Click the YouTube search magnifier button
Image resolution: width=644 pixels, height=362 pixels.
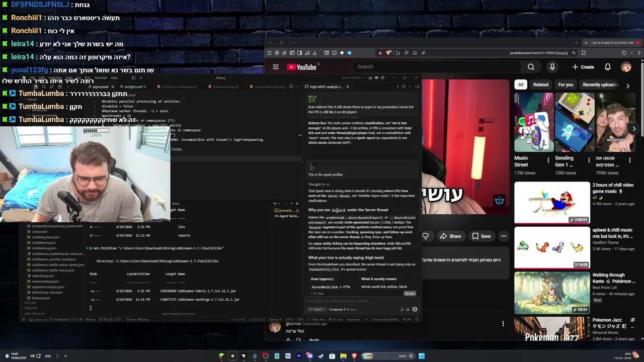pyautogui.click(x=531, y=67)
